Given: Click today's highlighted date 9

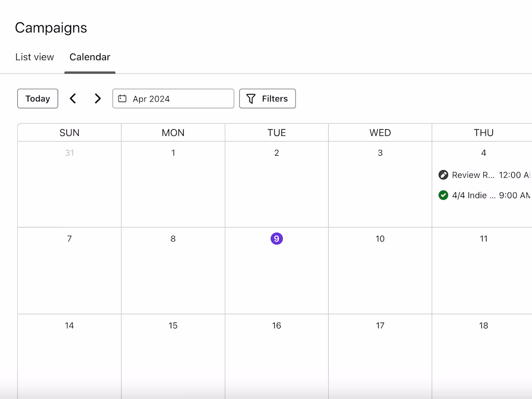Looking at the screenshot, I should tap(277, 239).
